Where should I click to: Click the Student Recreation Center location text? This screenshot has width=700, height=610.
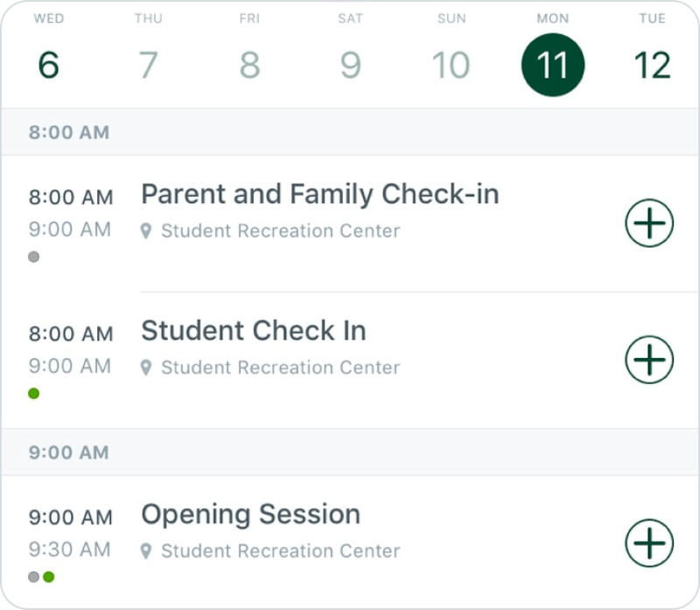[x=278, y=231]
